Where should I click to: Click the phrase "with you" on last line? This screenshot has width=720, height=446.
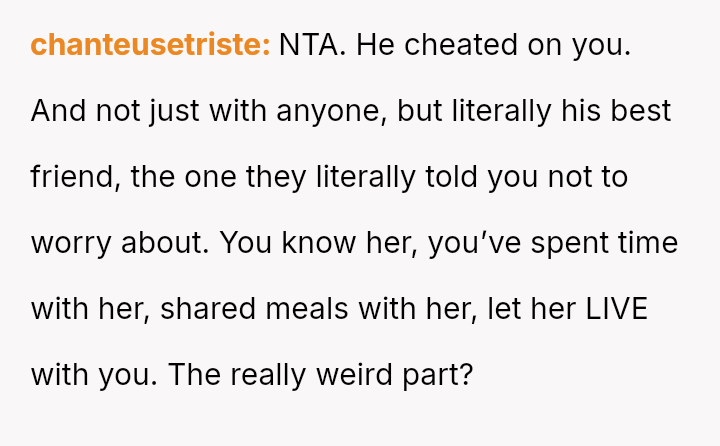point(93,375)
